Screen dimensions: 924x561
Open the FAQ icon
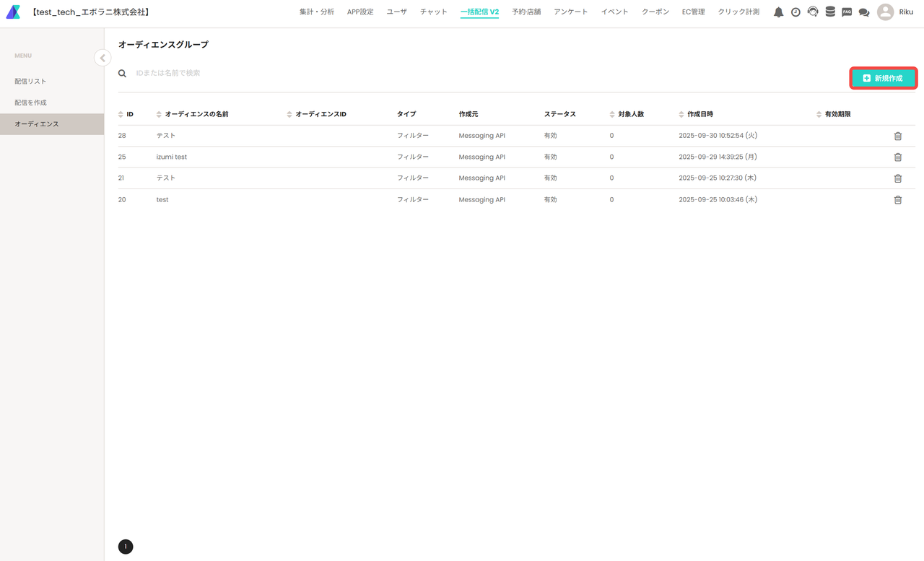pos(847,12)
